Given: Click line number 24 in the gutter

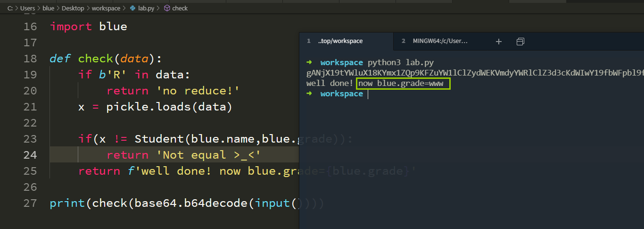Looking at the screenshot, I should 30,155.
